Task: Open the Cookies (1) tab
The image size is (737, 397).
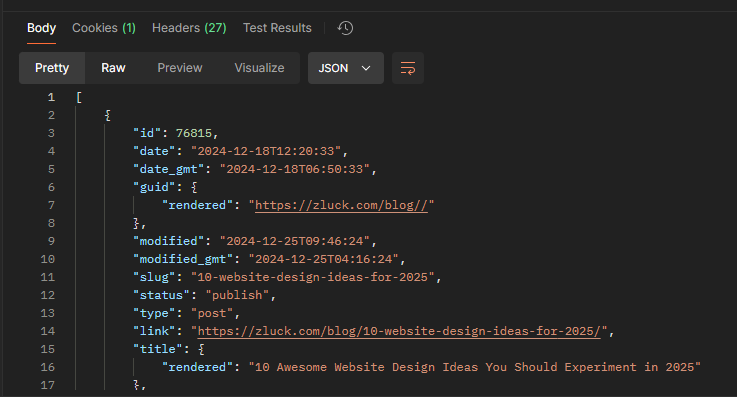Action: tap(104, 28)
